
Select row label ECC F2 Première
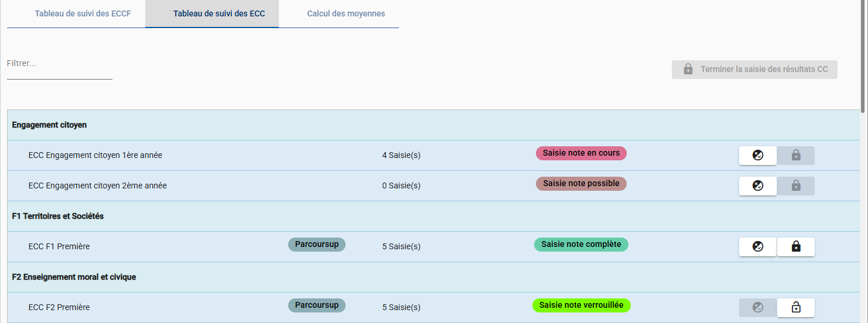[59, 308]
